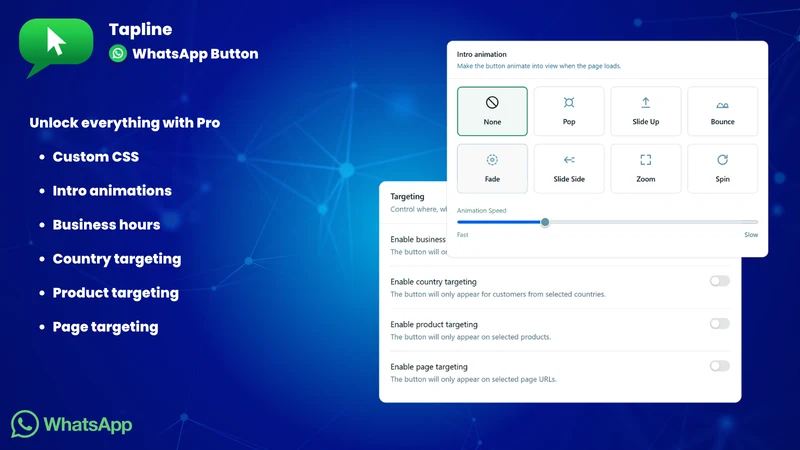
Task: Click the 'Slow' slider label
Action: point(751,235)
